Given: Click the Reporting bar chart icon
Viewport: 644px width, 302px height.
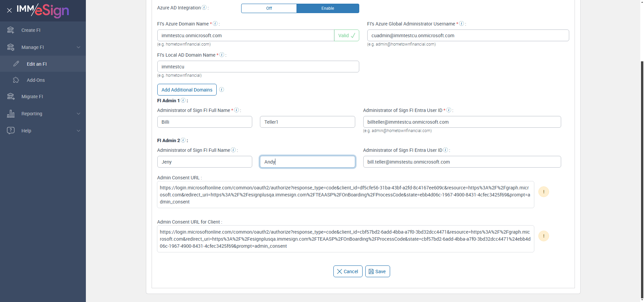Looking at the screenshot, I should coord(11,114).
